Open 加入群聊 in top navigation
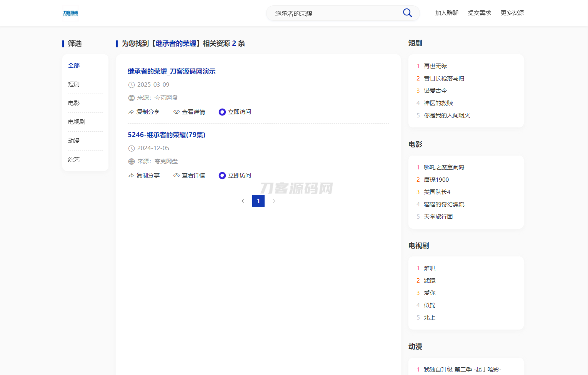Screen dimensions: 588x375 pos(446,13)
